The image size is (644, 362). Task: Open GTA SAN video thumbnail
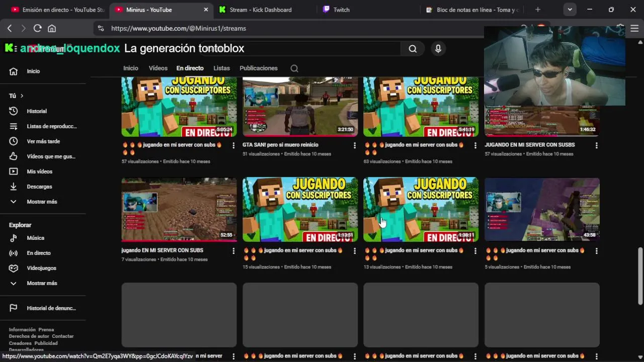click(x=300, y=107)
